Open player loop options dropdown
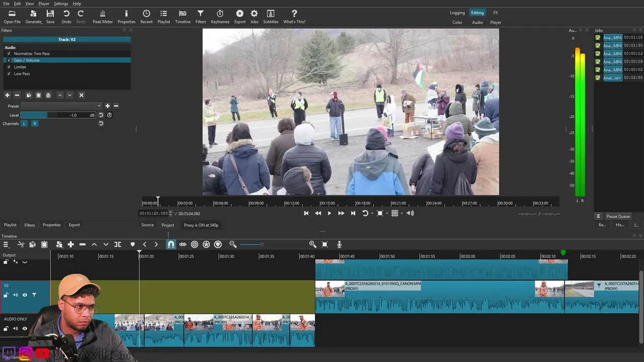The width and height of the screenshot is (644, 362). pyautogui.click(x=372, y=213)
